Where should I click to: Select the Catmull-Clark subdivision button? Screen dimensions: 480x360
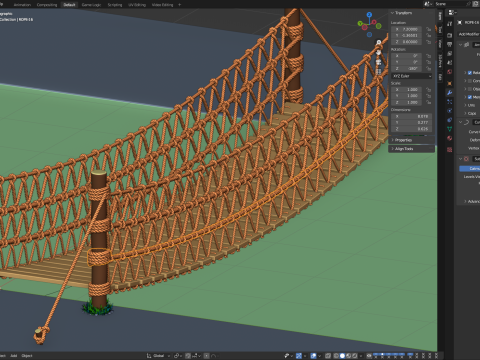click(470, 169)
